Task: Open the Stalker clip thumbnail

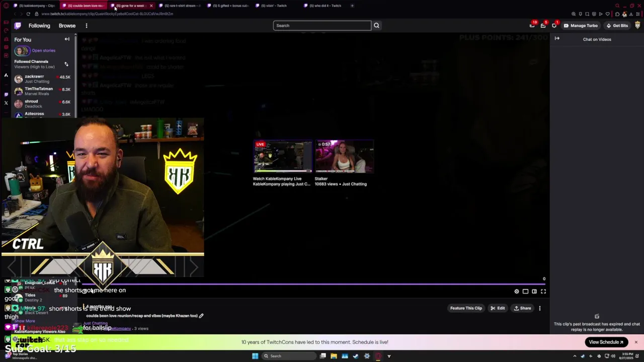Action: point(345,156)
